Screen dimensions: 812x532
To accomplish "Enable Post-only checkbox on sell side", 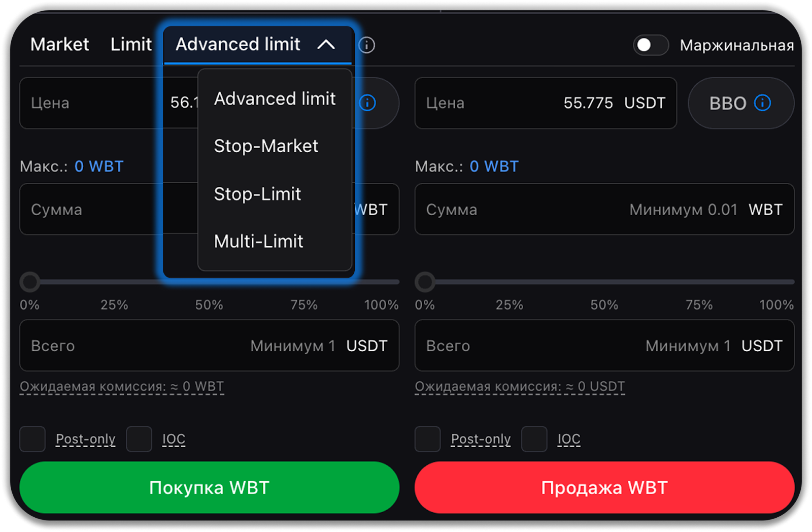I will tap(427, 439).
